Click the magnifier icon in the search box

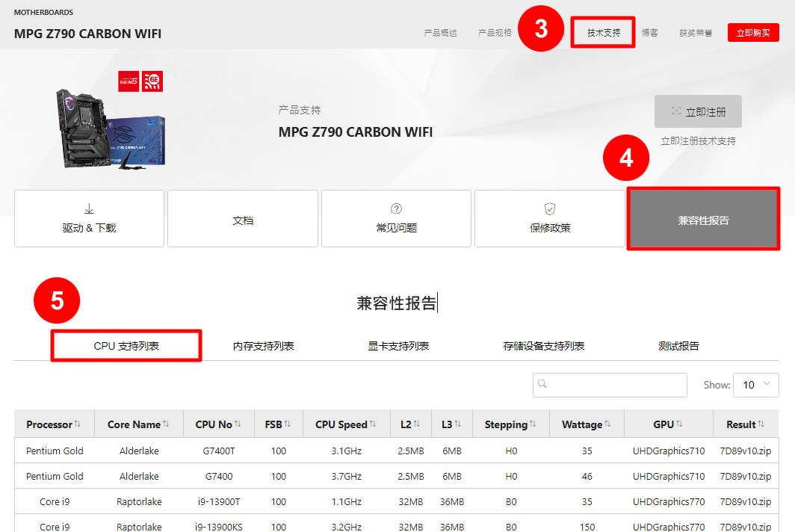click(x=542, y=384)
